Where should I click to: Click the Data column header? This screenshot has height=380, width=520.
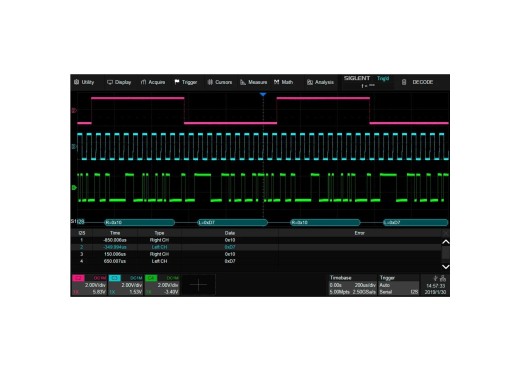point(230,233)
